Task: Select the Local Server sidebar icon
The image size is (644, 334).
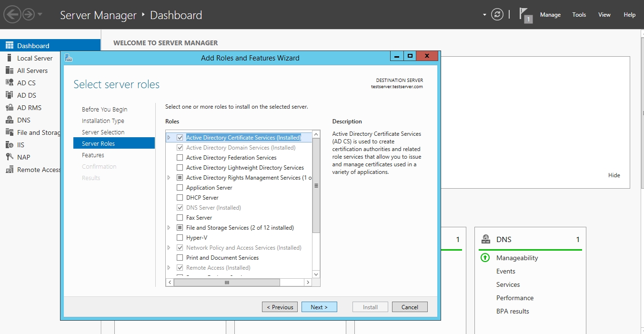Action: pos(9,58)
